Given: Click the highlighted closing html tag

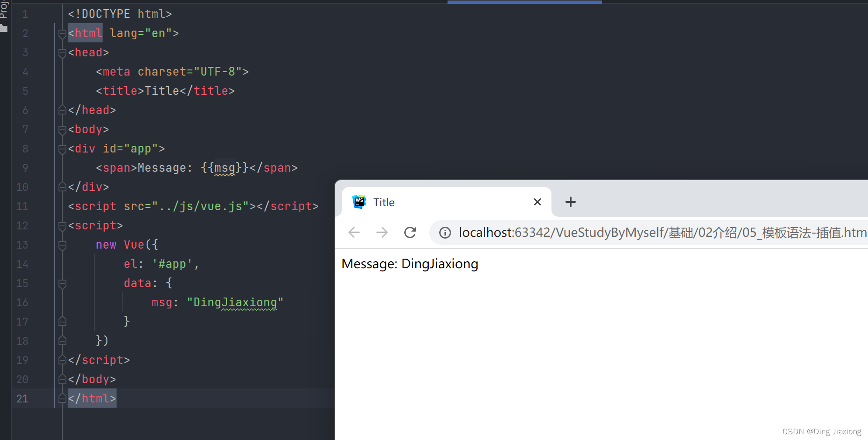Looking at the screenshot, I should (x=92, y=398).
